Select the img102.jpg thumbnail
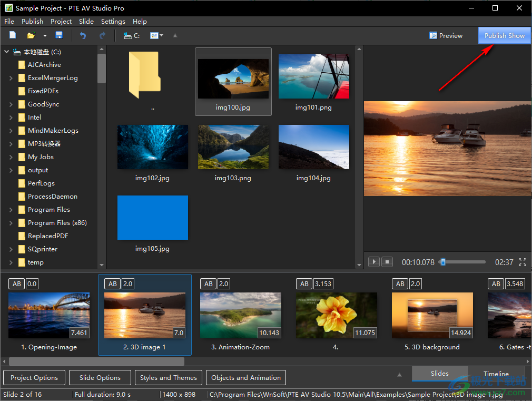The height and width of the screenshot is (401, 532). 153,147
